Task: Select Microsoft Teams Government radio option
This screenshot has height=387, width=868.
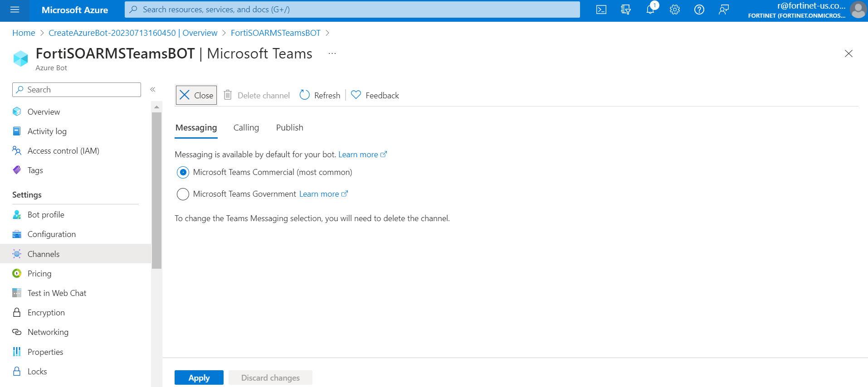Action: coord(183,194)
